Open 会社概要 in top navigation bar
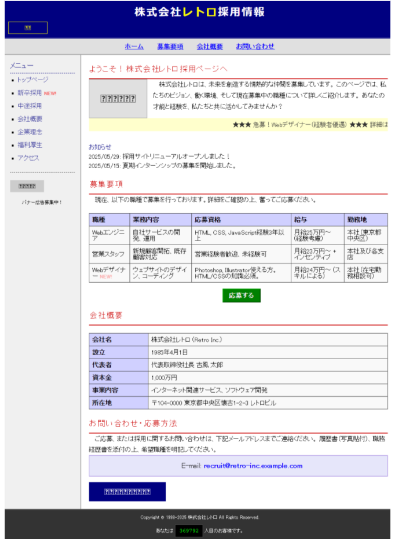The height and width of the screenshot is (539, 396). (x=210, y=46)
